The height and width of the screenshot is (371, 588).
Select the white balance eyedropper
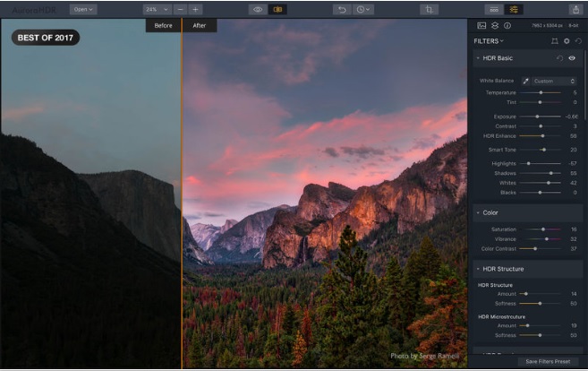[526, 81]
